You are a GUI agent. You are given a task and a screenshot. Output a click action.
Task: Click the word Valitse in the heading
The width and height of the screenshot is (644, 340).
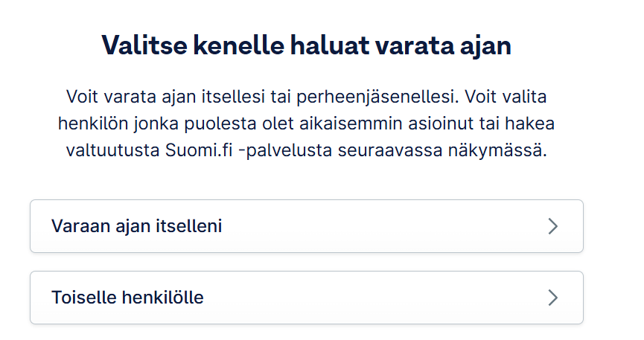[x=140, y=45]
